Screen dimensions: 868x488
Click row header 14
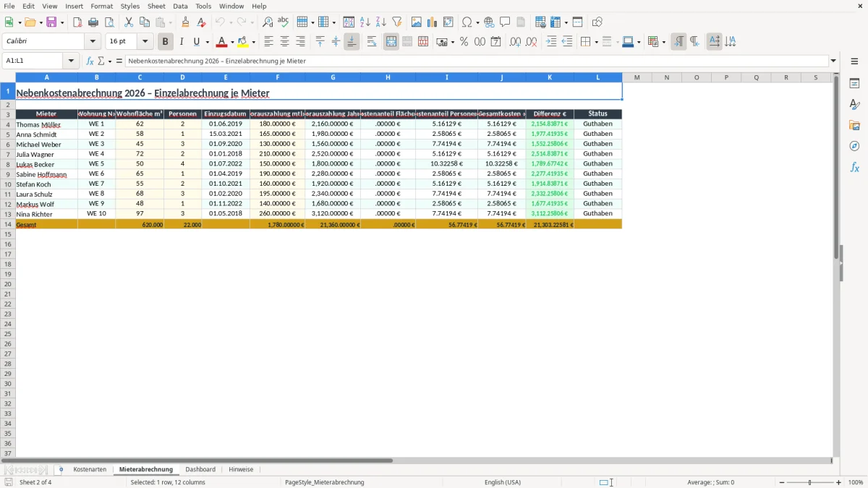[8, 224]
